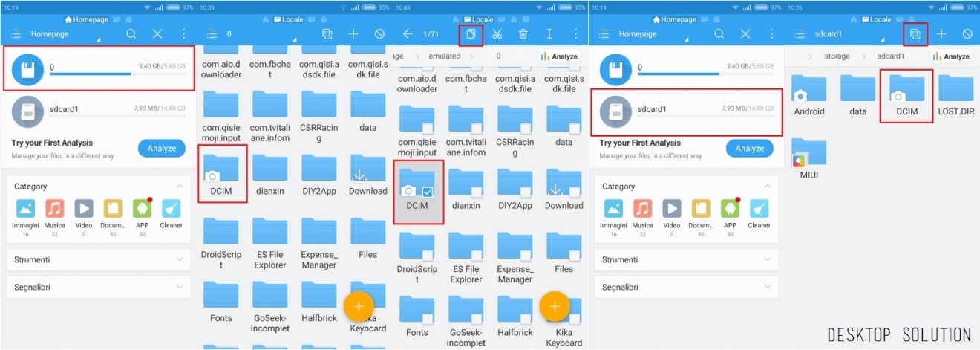The height and width of the screenshot is (350, 980).
Task: Tap orange plus button on 10:39 screen
Action: click(359, 305)
